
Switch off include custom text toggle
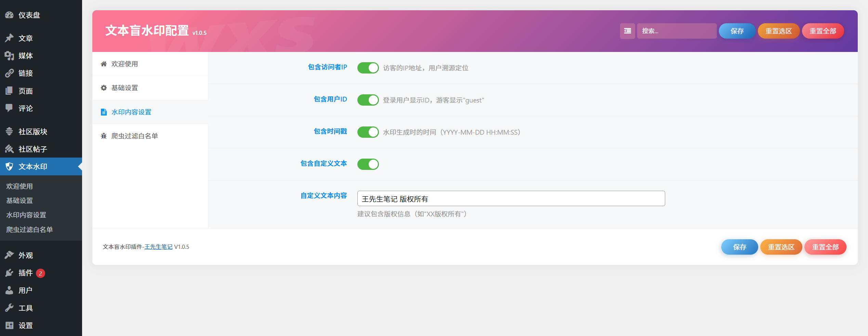click(368, 164)
